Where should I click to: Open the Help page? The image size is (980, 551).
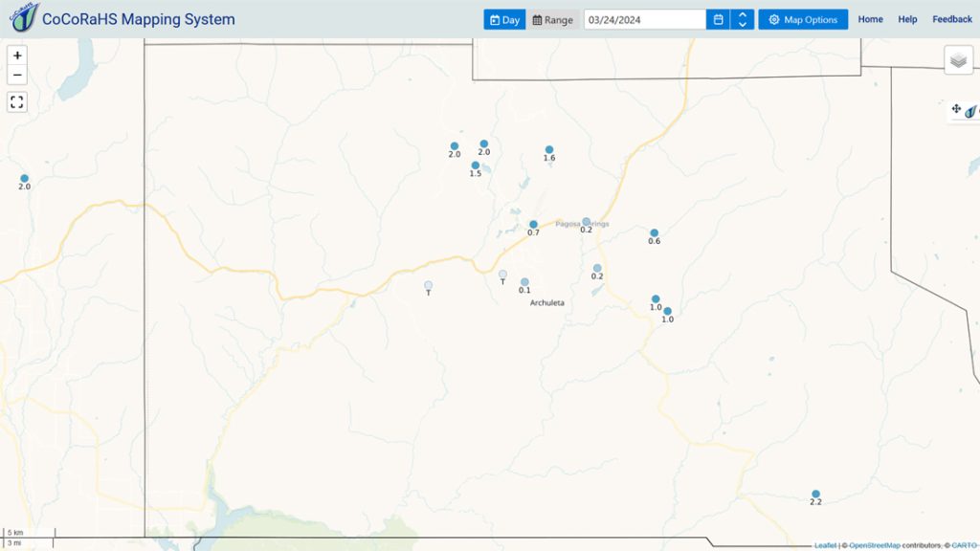[907, 19]
